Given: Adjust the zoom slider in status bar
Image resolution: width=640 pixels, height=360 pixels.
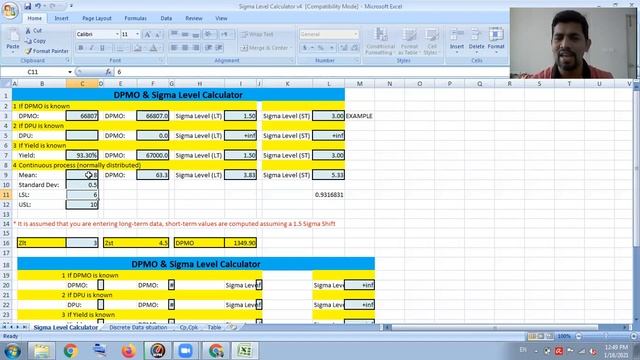Looking at the screenshot, I should tap(606, 336).
